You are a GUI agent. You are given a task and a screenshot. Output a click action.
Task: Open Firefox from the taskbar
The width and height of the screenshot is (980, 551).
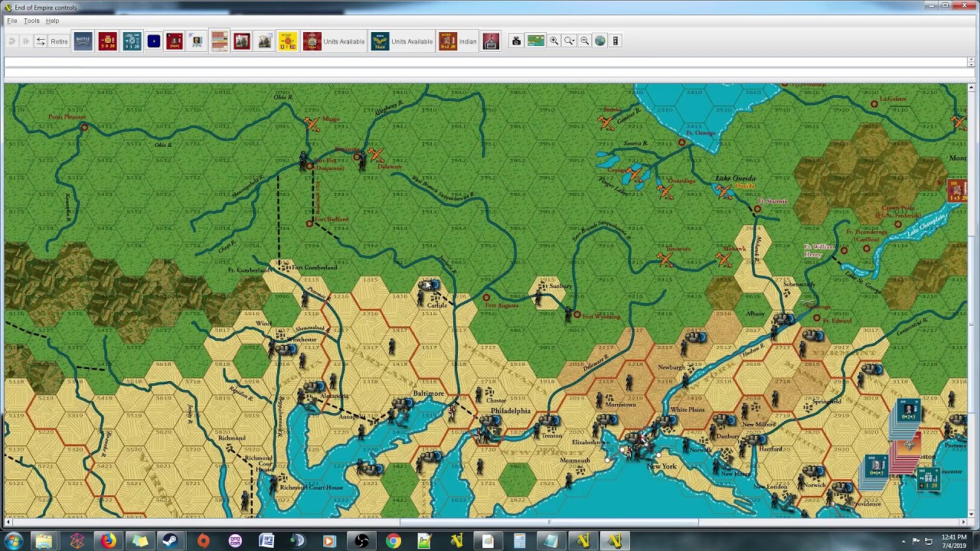coord(108,541)
